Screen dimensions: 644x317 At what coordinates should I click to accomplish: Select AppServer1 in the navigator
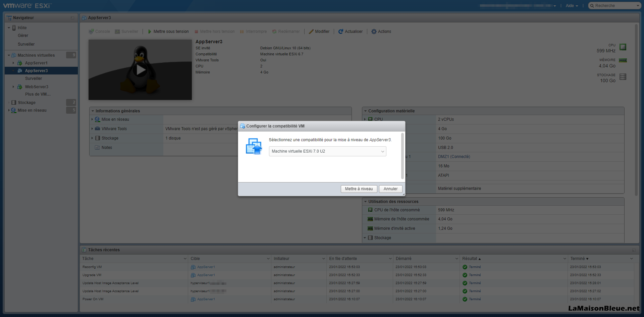click(36, 63)
